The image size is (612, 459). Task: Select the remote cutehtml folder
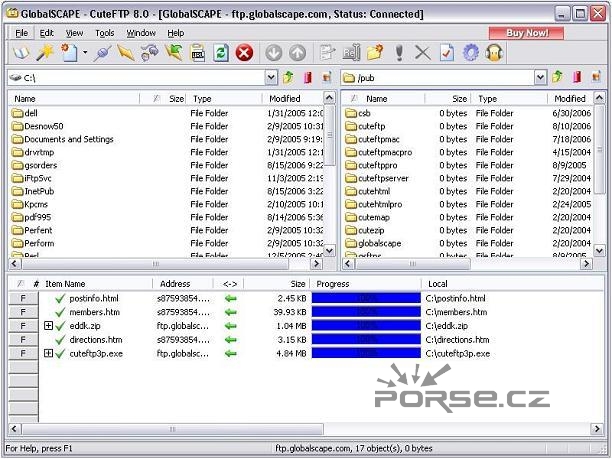click(368, 191)
